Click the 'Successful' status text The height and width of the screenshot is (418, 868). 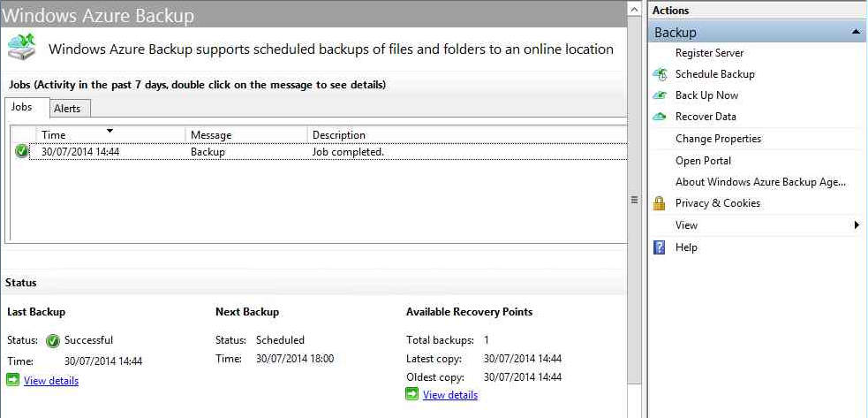[x=88, y=340]
